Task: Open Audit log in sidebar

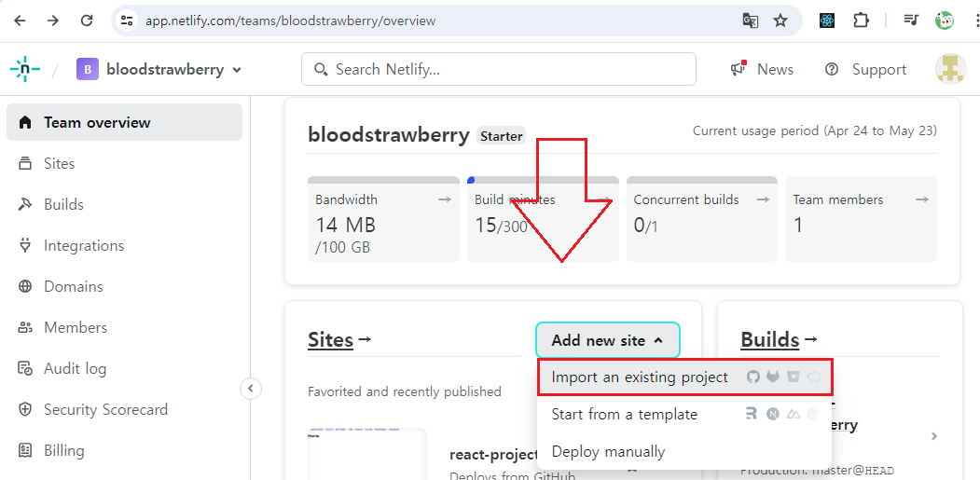Action: pos(124,369)
